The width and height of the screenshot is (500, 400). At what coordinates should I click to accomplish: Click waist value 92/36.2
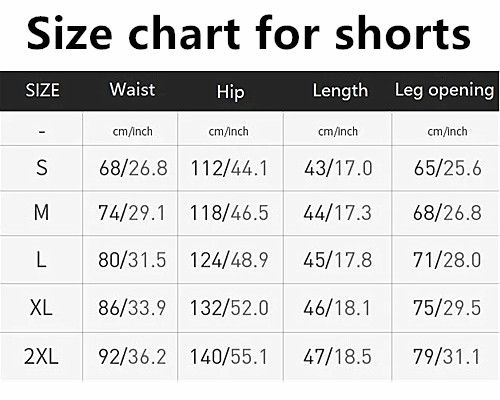pyautogui.click(x=132, y=356)
